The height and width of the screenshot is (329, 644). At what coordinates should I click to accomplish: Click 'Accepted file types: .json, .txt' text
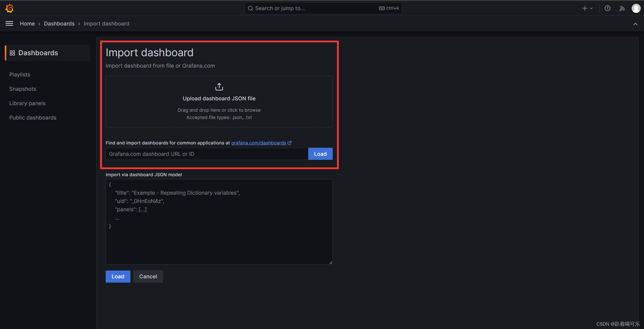coord(219,117)
